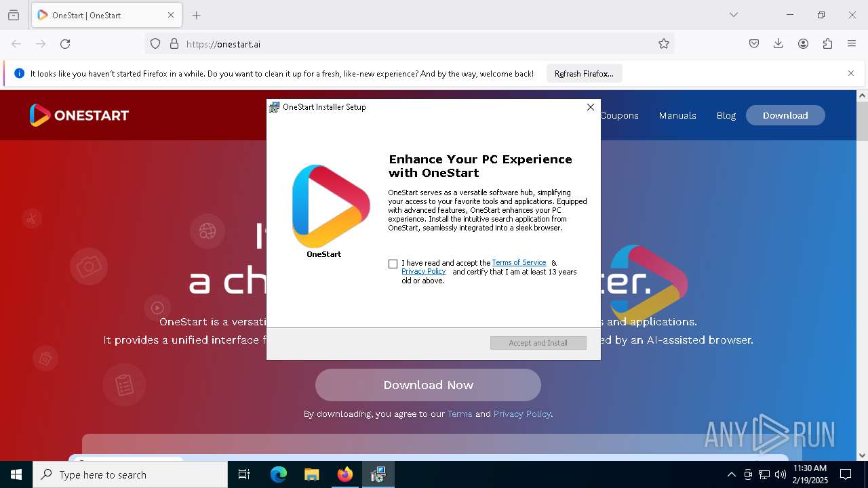Open File Explorer from taskbar
Viewport: 868px width, 488px height.
312,474
